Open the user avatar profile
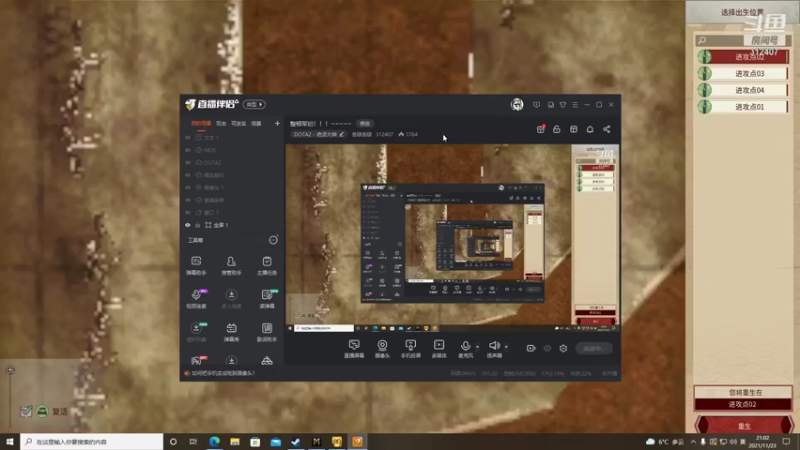This screenshot has height=450, width=800. [x=517, y=105]
